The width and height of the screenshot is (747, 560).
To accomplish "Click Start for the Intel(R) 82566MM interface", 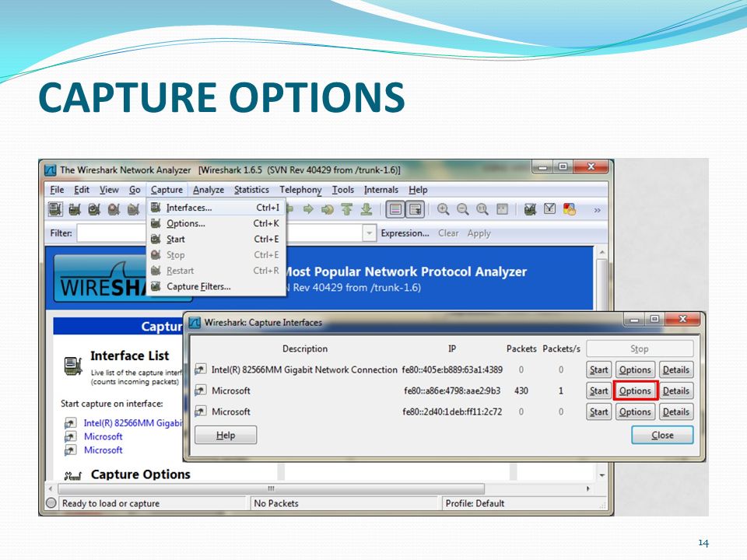I will click(x=599, y=370).
